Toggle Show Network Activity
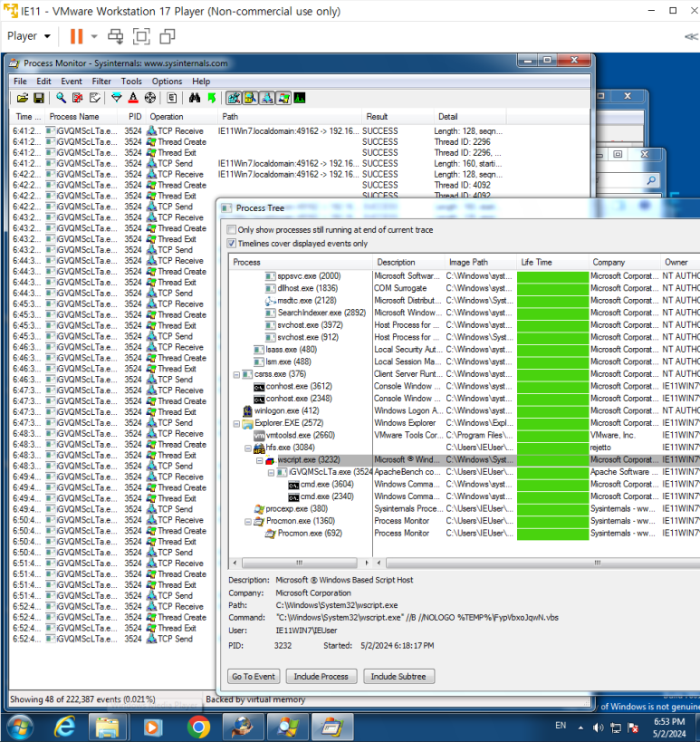 pyautogui.click(x=267, y=98)
